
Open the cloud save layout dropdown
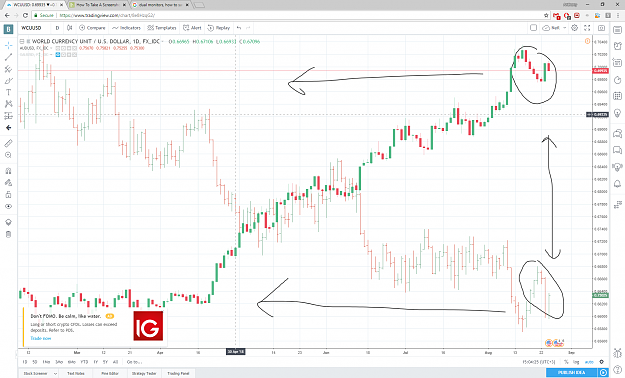pos(554,28)
